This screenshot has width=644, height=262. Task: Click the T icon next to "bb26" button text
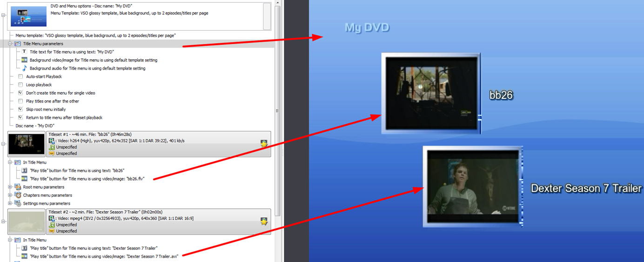(24, 171)
